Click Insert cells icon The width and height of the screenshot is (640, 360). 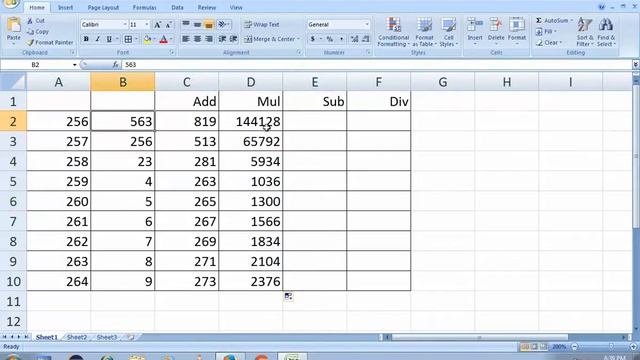[475, 24]
